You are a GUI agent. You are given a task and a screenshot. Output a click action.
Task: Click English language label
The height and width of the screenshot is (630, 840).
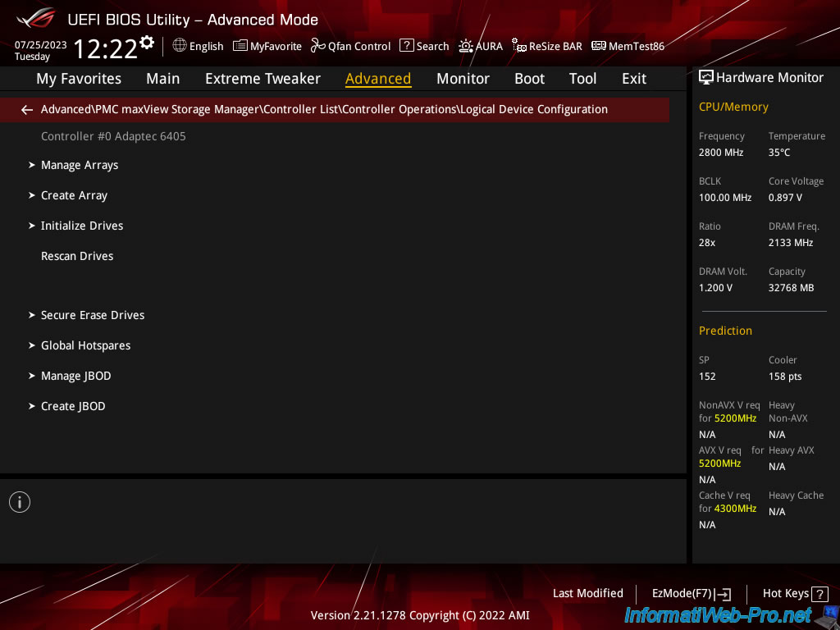coord(206,47)
